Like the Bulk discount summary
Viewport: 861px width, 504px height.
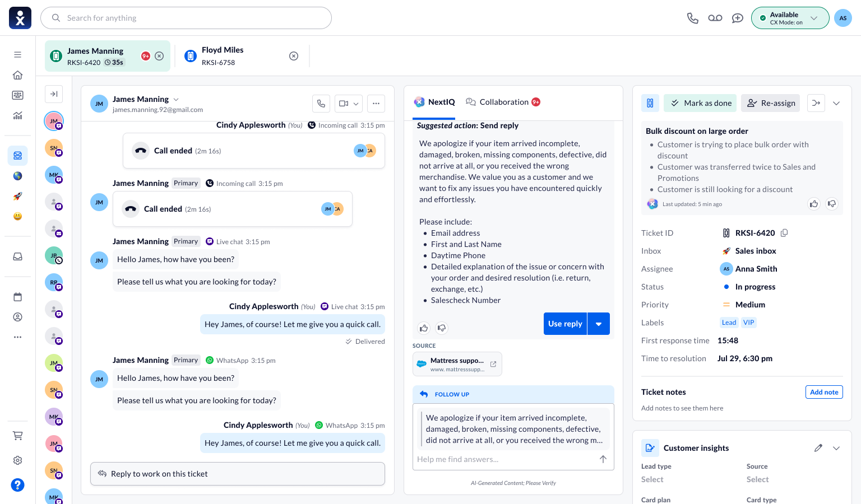pyautogui.click(x=814, y=204)
